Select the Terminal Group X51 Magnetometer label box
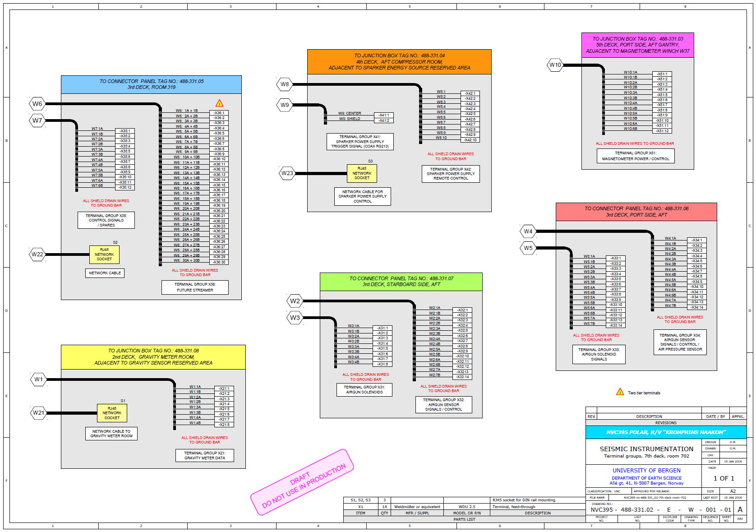This screenshot has width=756, height=532. click(636, 156)
